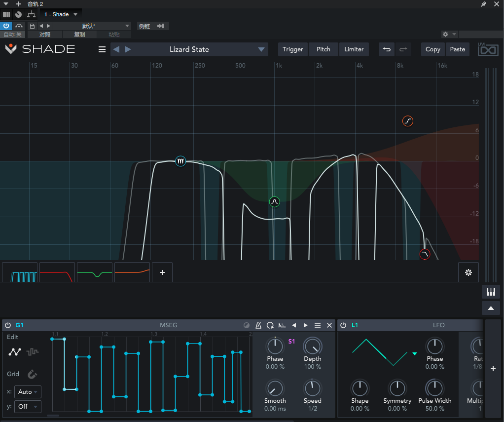This screenshot has height=422, width=504.
Task: Toggle the MSEG half-circle polarity icon
Action: pyautogui.click(x=247, y=325)
